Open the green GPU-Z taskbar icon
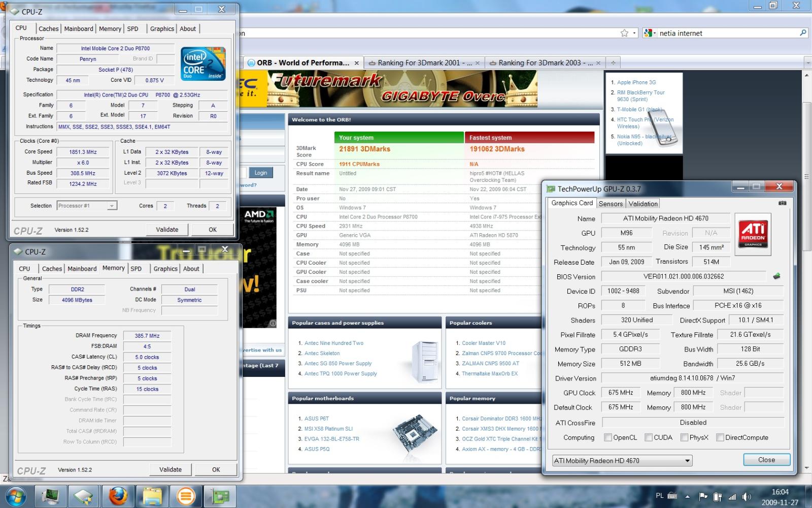The height and width of the screenshot is (508, 812). [220, 496]
